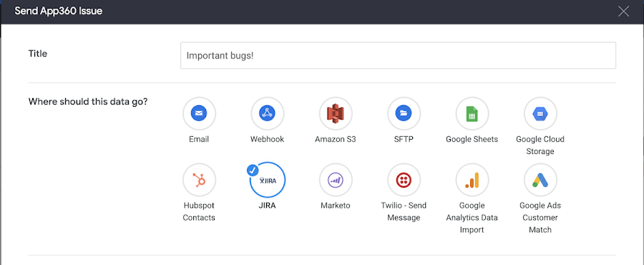The image size is (644, 265).
Task: Click the 'Google Cloud Storage' label text
Action: (x=540, y=145)
